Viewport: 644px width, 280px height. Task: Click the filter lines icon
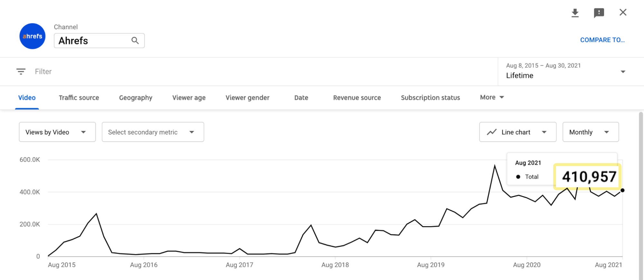point(21,71)
